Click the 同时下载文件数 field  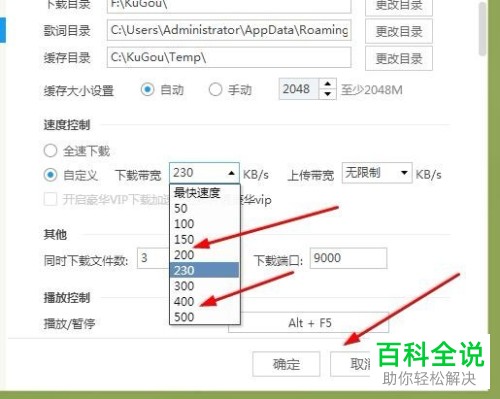tap(153, 258)
